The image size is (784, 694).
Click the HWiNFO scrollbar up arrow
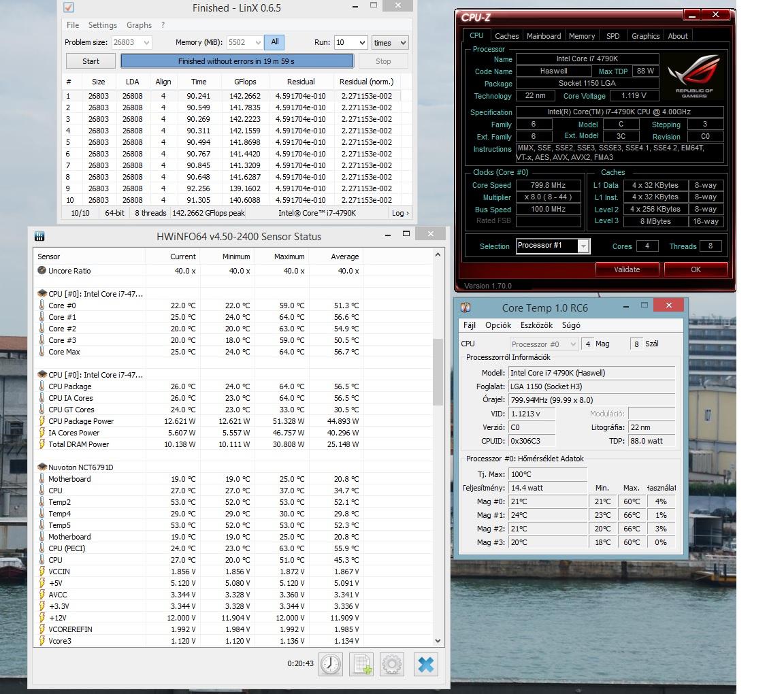click(x=438, y=254)
